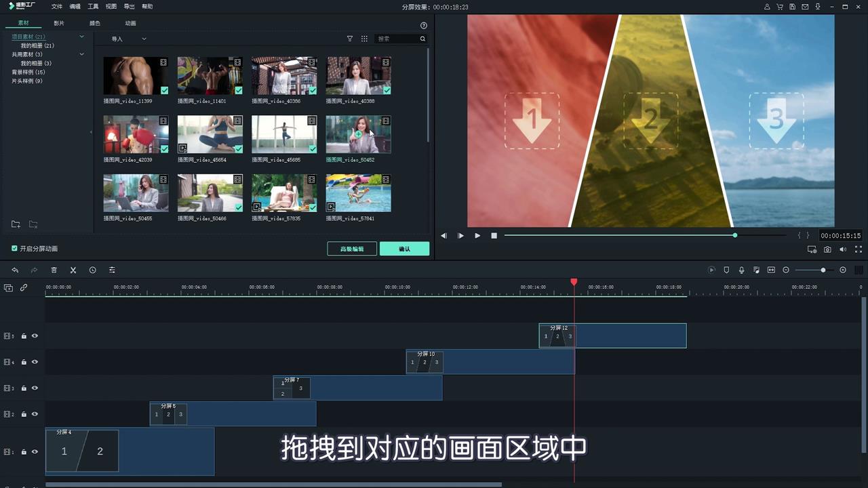Stop the preview playback
Screen dimensions: 868x488
pyautogui.click(x=494, y=235)
